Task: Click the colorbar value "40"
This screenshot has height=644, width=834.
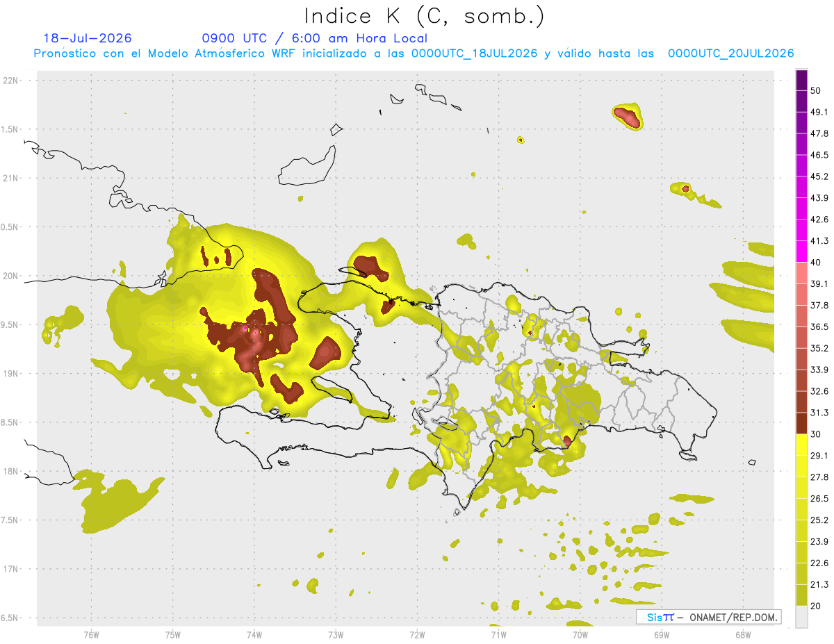Action: [816, 263]
